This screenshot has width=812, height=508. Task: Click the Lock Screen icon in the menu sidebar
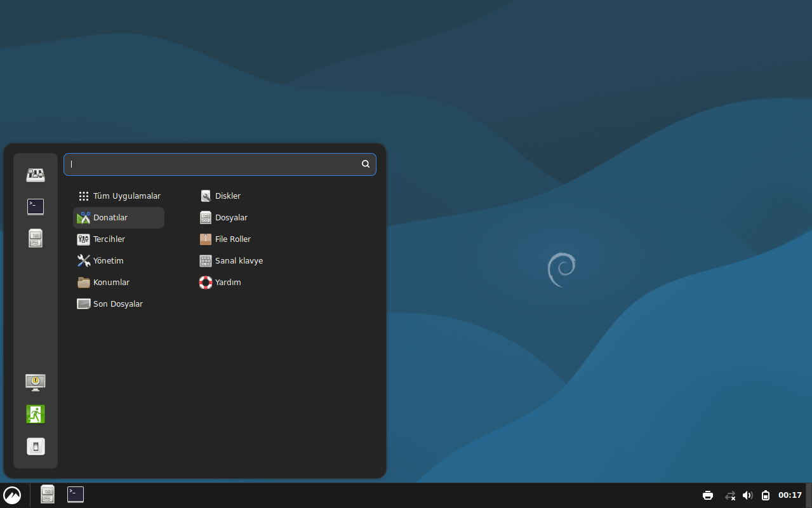click(x=36, y=382)
